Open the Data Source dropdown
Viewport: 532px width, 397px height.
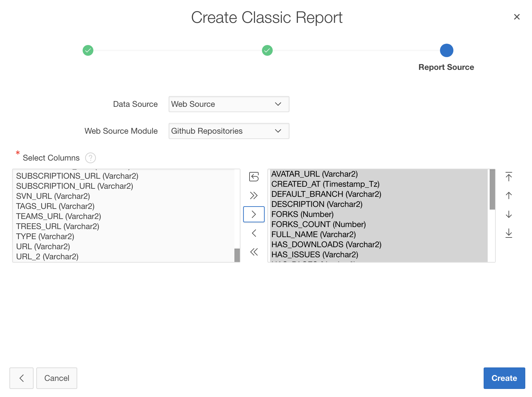pos(229,104)
